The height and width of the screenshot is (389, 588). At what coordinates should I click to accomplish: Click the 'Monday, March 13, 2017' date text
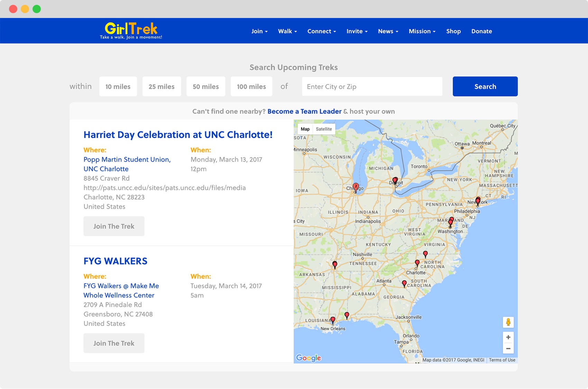pos(226,160)
